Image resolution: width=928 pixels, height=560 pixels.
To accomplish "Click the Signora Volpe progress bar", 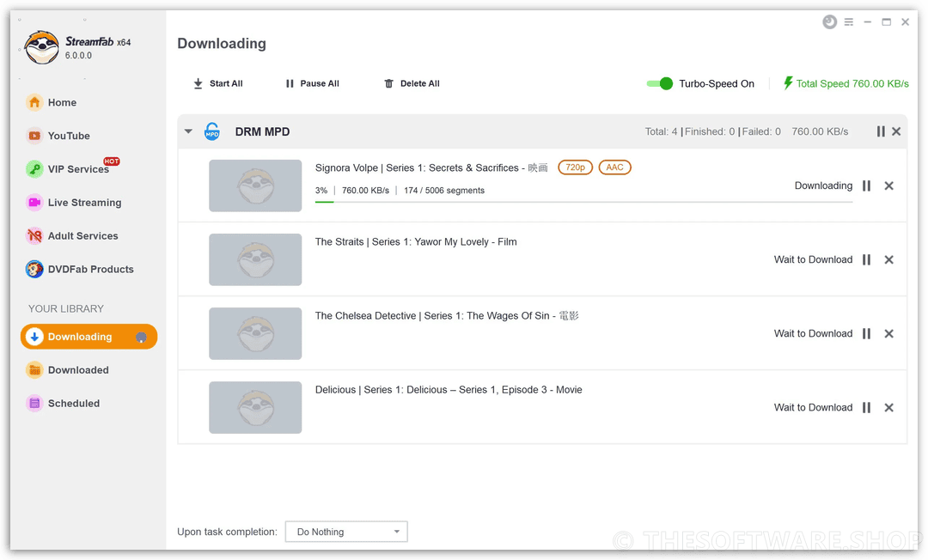I will click(x=583, y=202).
